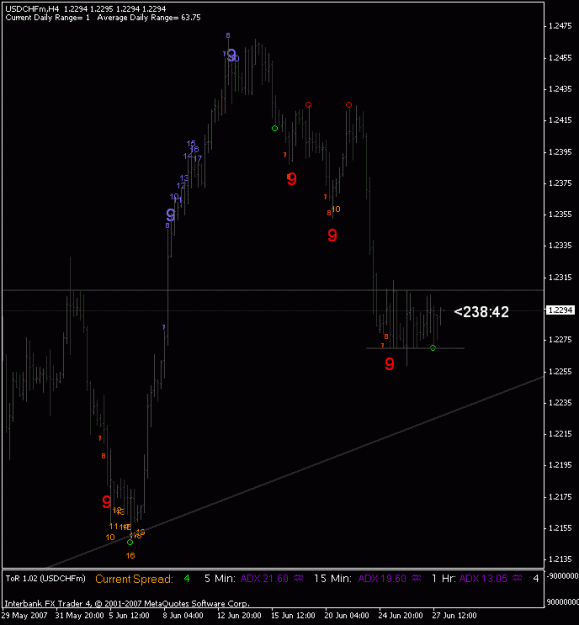The height and width of the screenshot is (625, 579).
Task: Click the trend arrows icon after ADX 19.60
Action: tap(416, 578)
